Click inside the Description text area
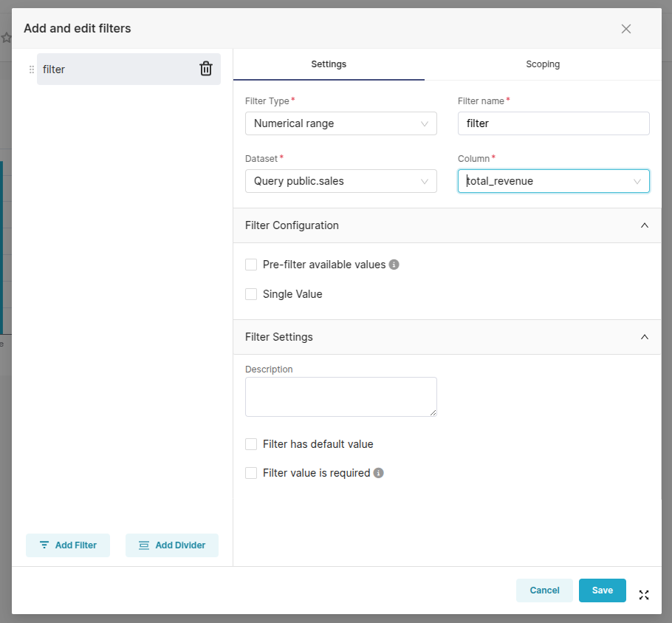 pos(340,397)
